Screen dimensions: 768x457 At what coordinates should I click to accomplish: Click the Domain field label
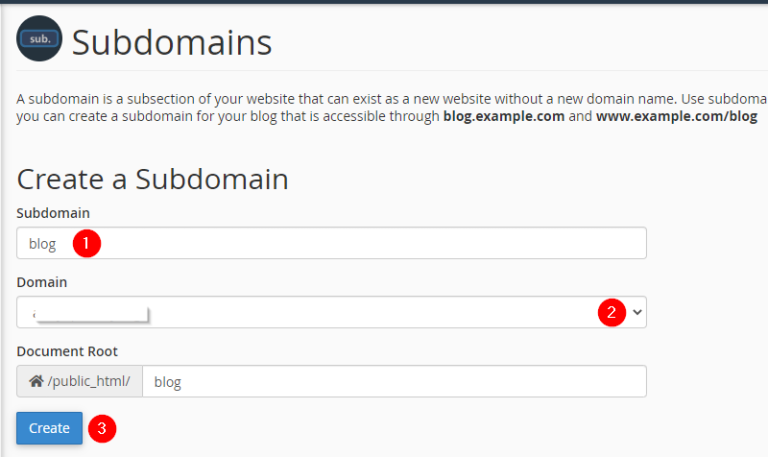42,282
